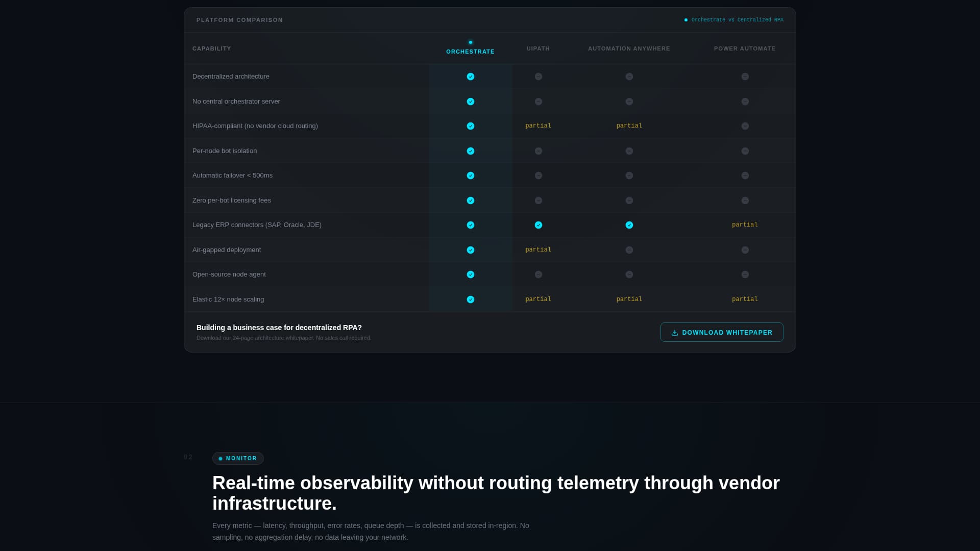Click the 'Orchestrate vs Centralized RPA' legend text
This screenshot has height=551, width=980.
[x=737, y=20]
